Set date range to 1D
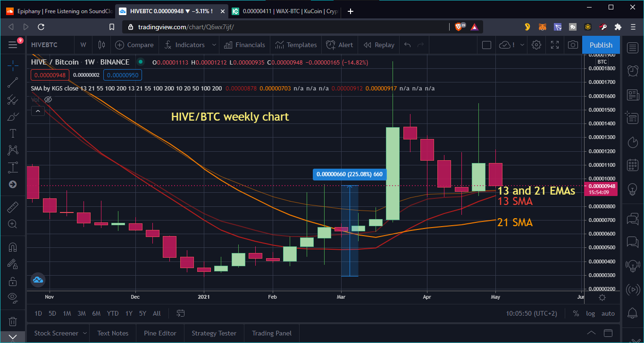Viewport: 644px width, 343px height. pos(38,313)
